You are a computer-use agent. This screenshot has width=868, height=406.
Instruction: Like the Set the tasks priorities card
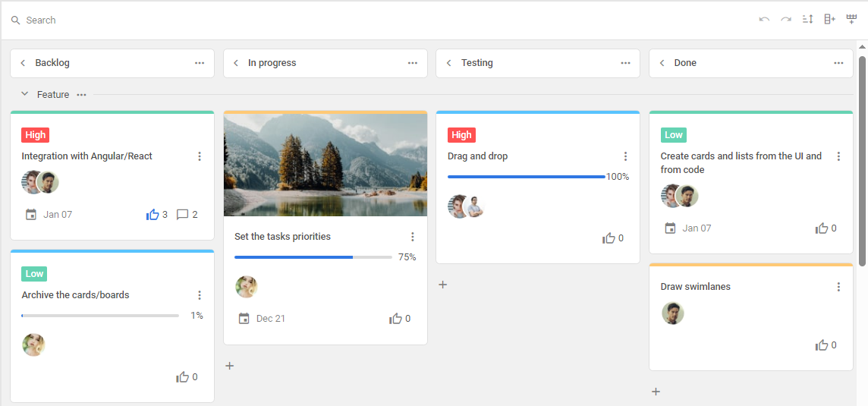pos(395,319)
